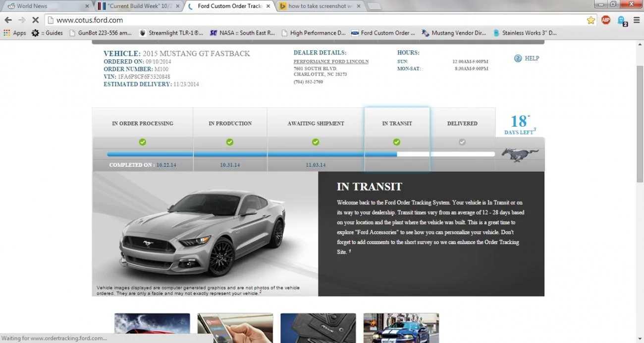This screenshot has width=644, height=343.
Task: Close the Current Build Week tab
Action: pos(178,6)
